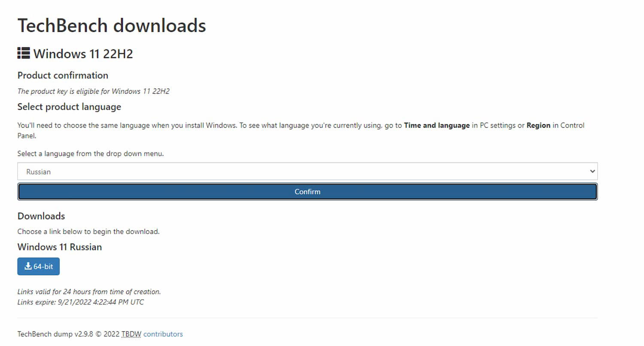Image resolution: width=644 pixels, height=346 pixels.
Task: Click the Windows 11 Russian heading
Action: click(60, 247)
